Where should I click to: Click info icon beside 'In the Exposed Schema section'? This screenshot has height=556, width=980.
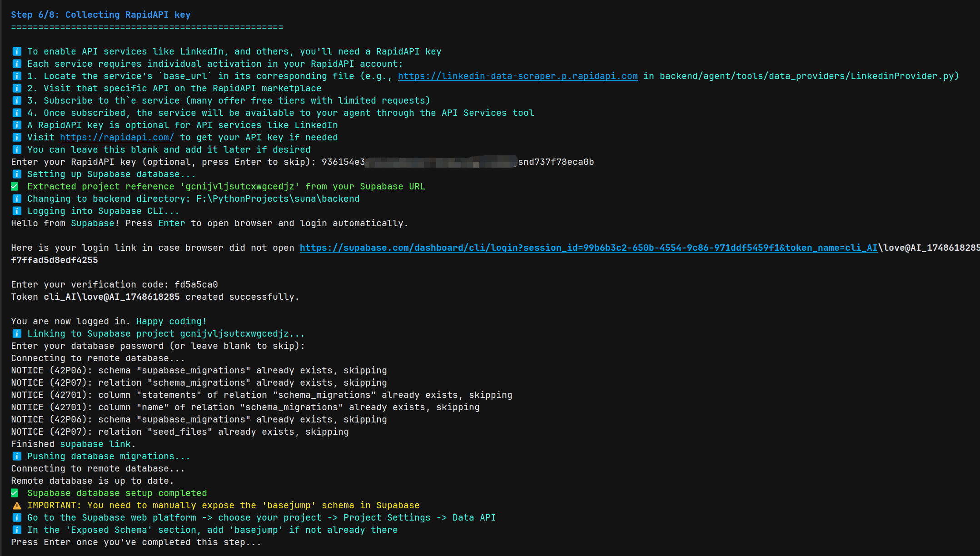pos(17,530)
